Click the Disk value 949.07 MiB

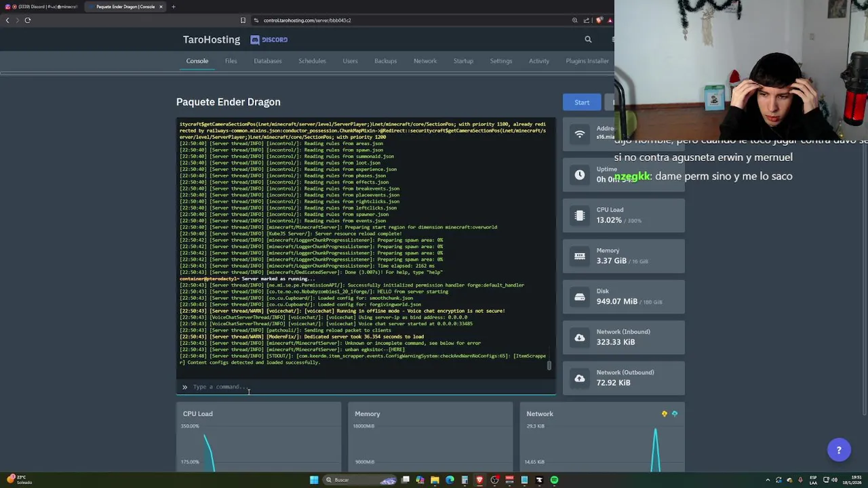(x=617, y=302)
